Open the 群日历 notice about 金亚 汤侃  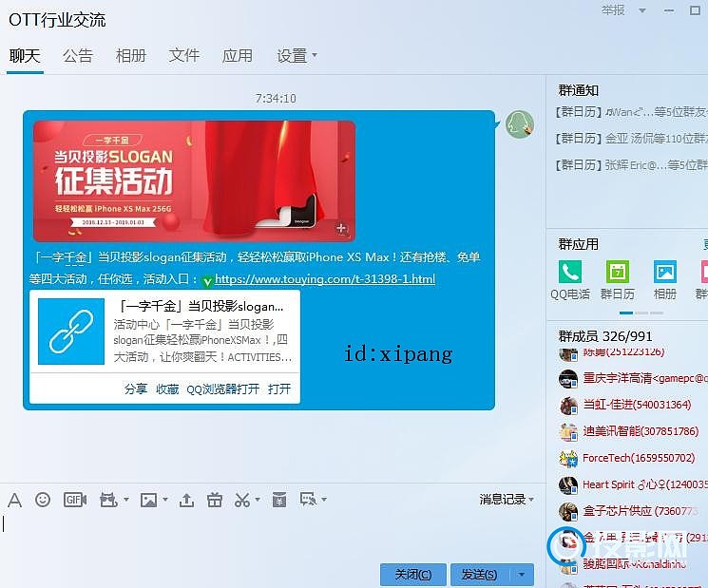tap(631, 139)
